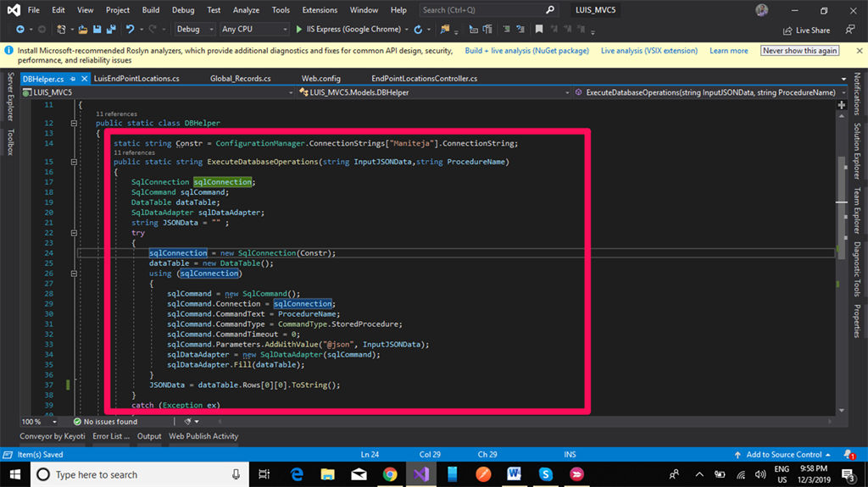Click the Save All toolbar icon

[x=111, y=30]
